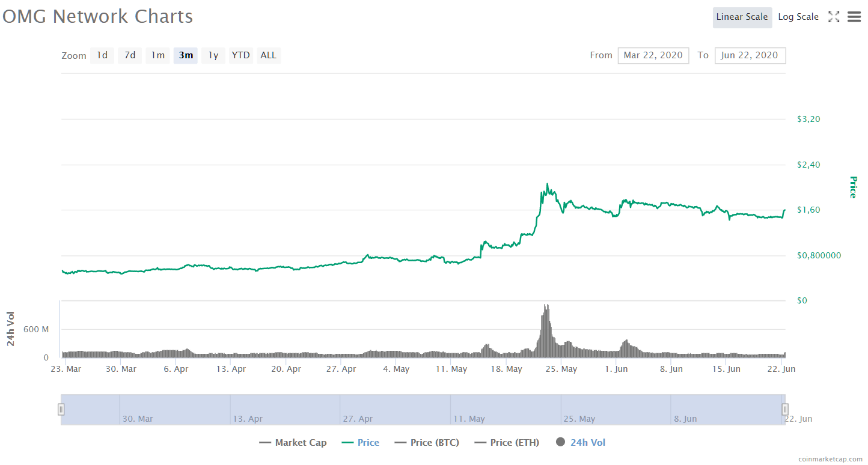Viewport: 868px width, 465px height.
Task: Toggle Price (BTC) series in legend
Action: pyautogui.click(x=427, y=443)
